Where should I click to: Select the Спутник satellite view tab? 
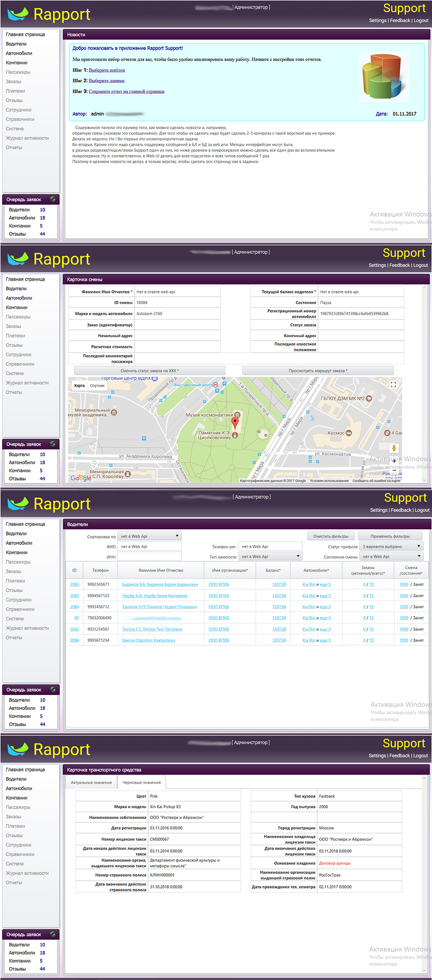coord(98,386)
